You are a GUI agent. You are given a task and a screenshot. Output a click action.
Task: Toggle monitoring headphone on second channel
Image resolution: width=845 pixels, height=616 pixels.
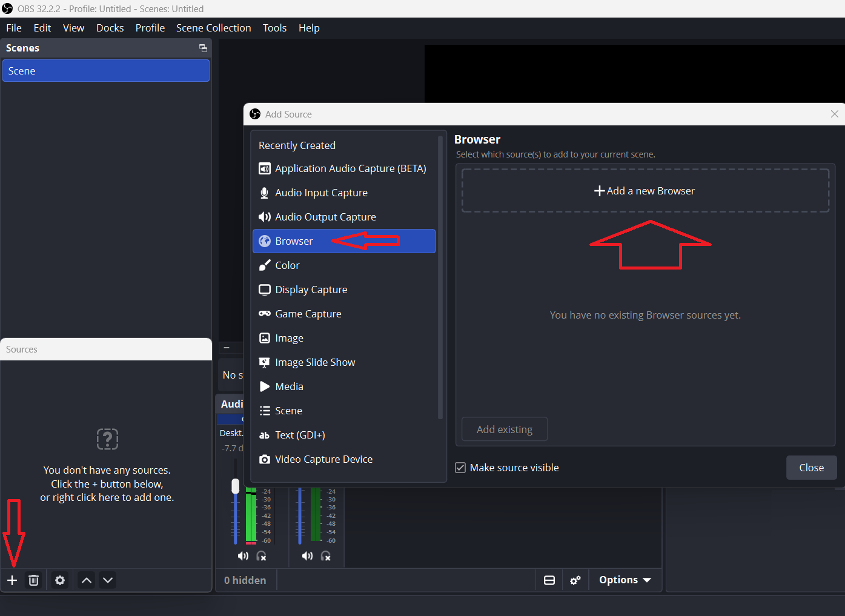[x=326, y=556]
